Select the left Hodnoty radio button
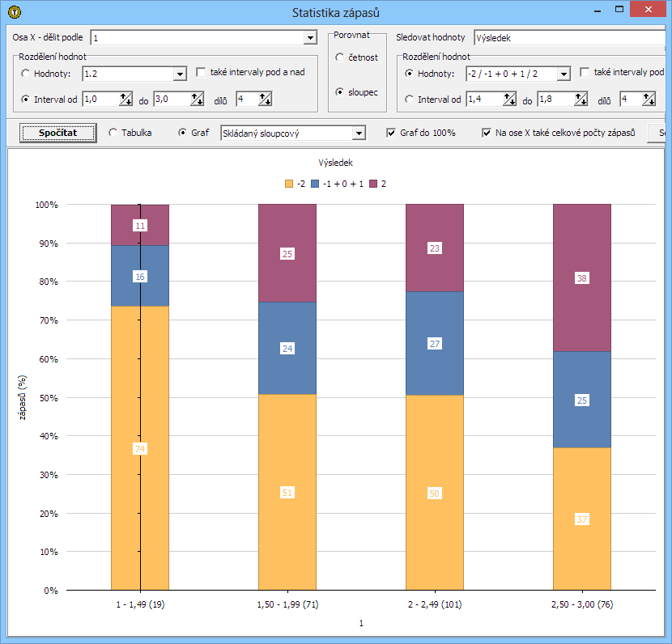This screenshot has height=644, width=672. [x=26, y=74]
